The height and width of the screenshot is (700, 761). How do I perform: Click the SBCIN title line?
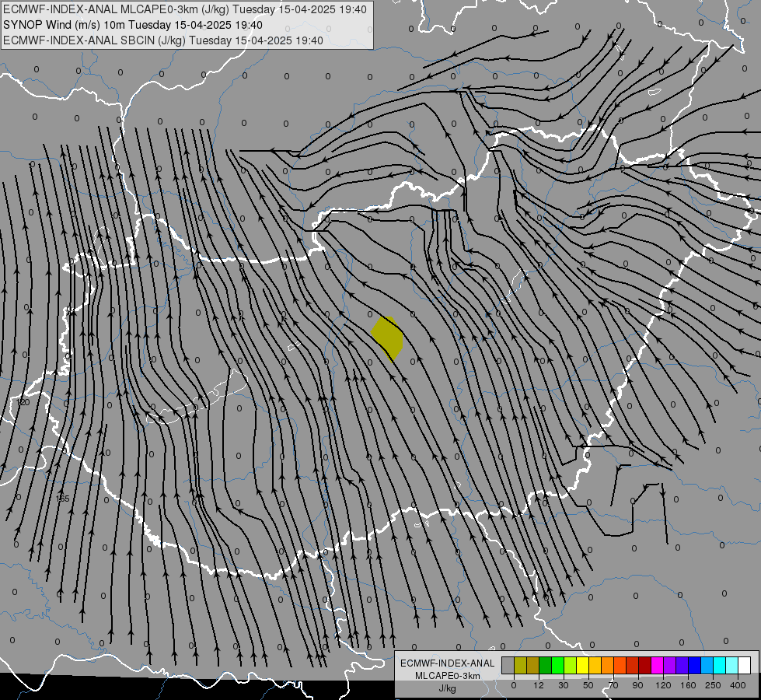click(163, 40)
